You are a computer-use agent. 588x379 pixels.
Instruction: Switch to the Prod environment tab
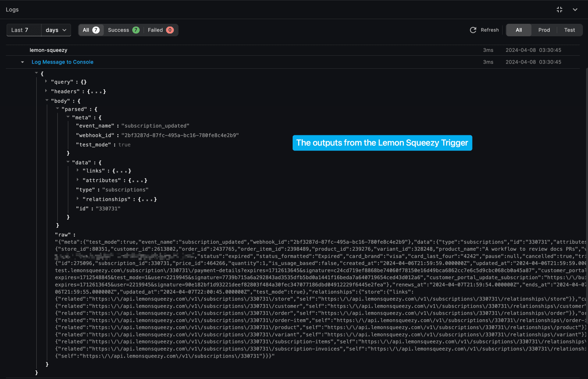(x=544, y=30)
